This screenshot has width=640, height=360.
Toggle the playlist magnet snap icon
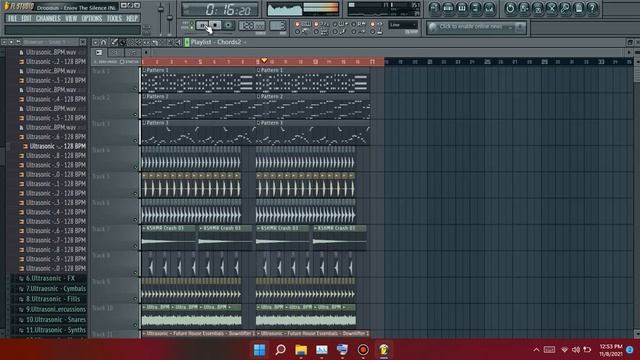click(x=104, y=42)
